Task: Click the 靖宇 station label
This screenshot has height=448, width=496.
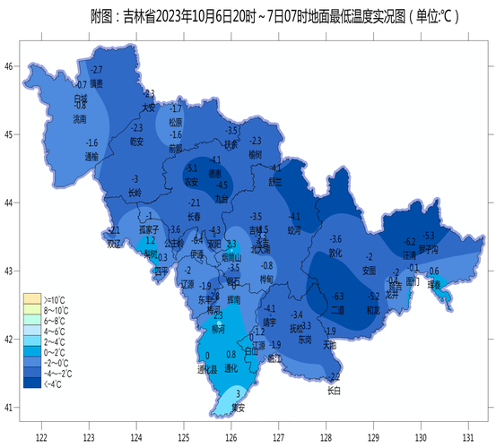Action: 270,322
